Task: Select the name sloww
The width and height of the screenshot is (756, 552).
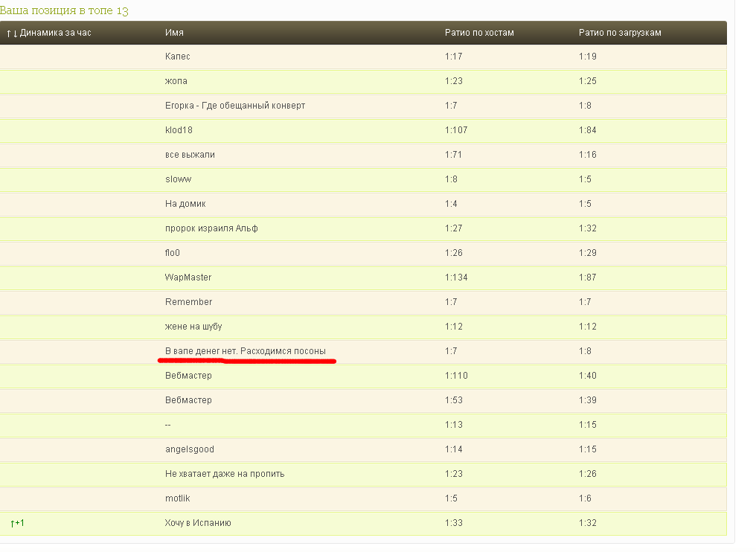Action: [178, 179]
